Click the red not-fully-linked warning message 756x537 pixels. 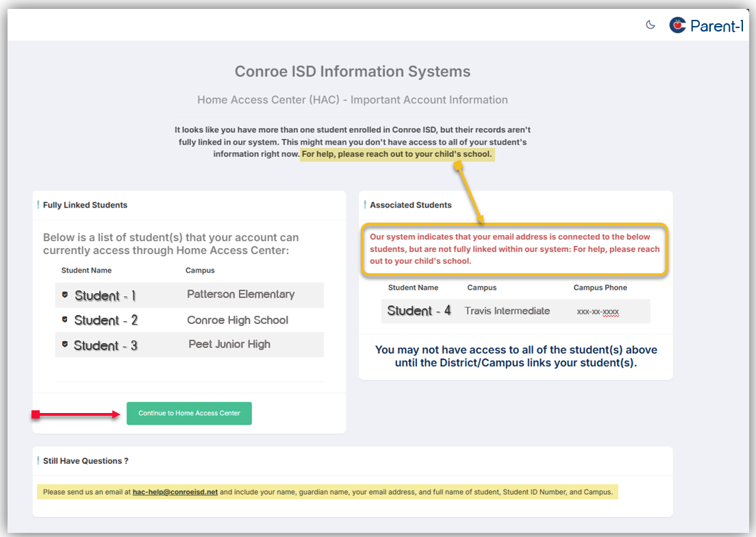click(514, 249)
